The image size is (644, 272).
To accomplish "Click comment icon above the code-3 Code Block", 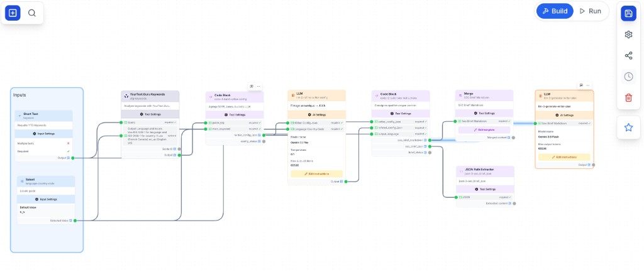I will (x=252, y=86).
